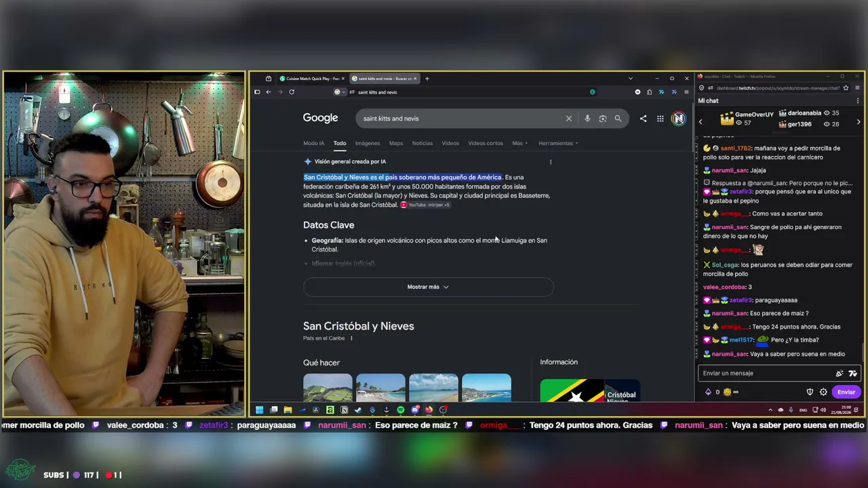This screenshot has height=488, width=868.
Task: Submit search with the magnifying glass icon
Action: [x=618, y=119]
